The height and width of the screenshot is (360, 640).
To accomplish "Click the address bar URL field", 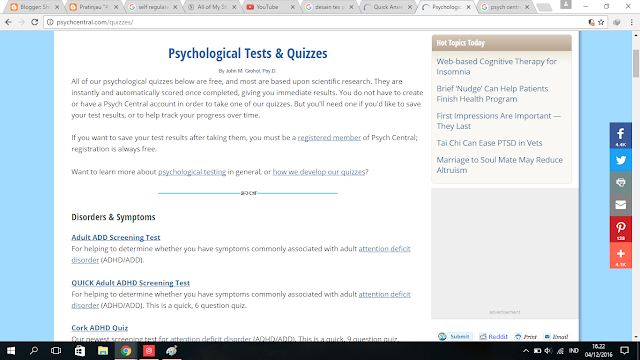I will (x=318, y=22).
